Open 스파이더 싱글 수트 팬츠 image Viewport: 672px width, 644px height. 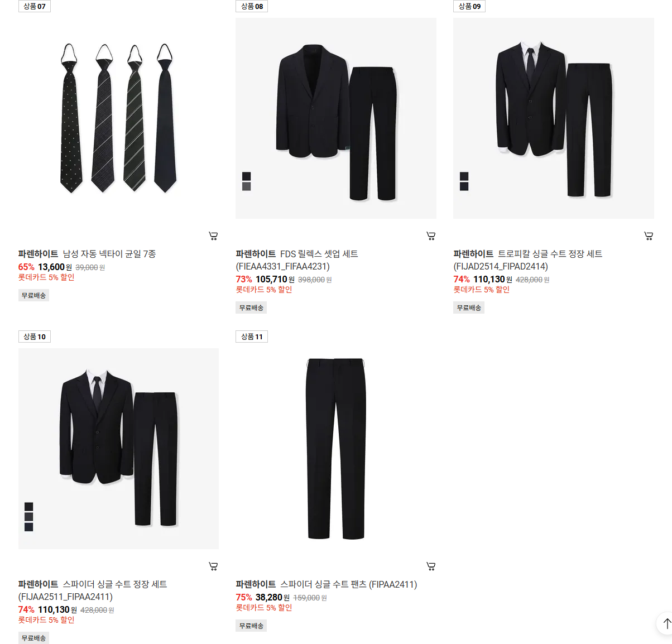click(336, 449)
